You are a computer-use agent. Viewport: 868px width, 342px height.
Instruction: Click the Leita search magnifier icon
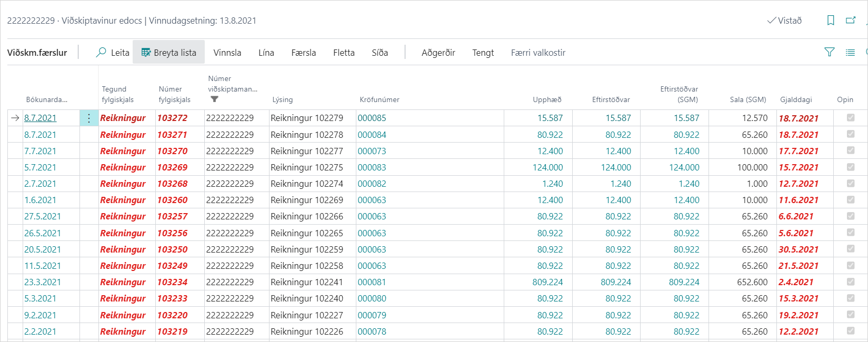coord(101,53)
